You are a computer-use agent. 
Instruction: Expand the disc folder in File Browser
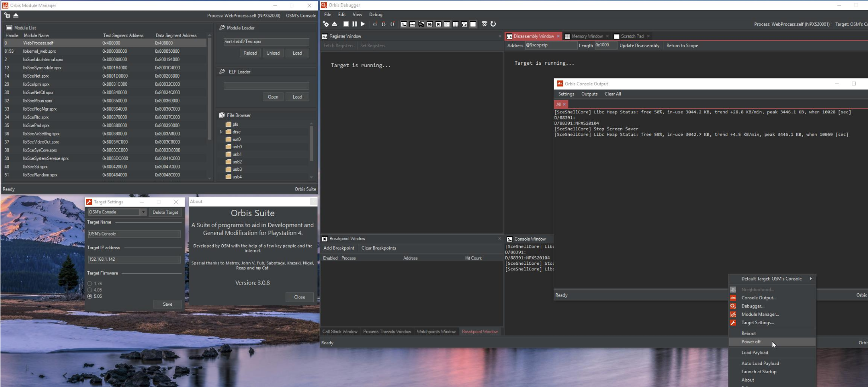point(221,132)
